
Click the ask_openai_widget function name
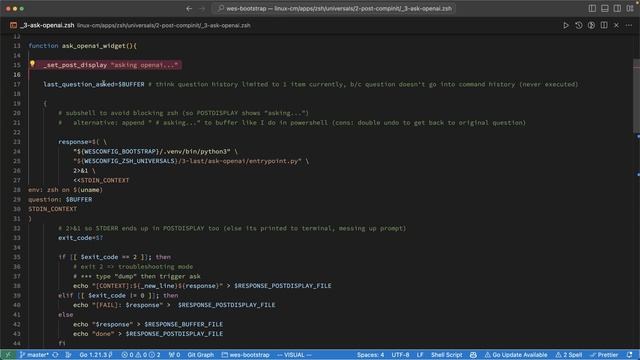94,46
